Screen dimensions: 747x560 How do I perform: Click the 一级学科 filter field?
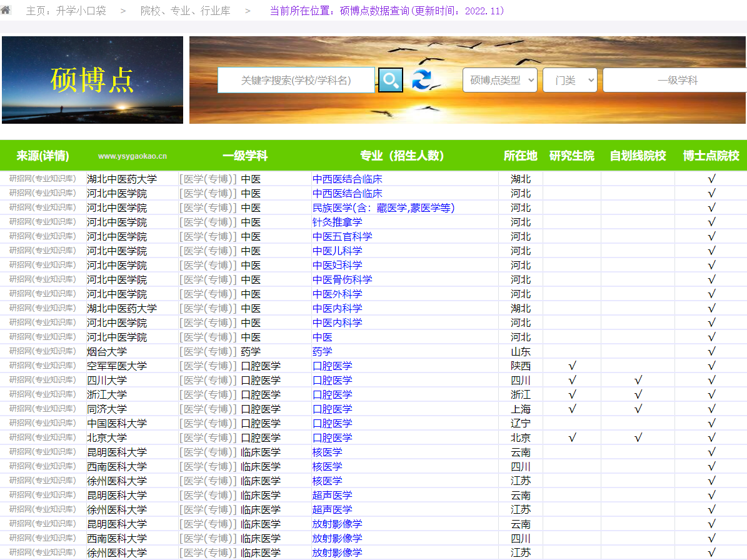pos(676,80)
